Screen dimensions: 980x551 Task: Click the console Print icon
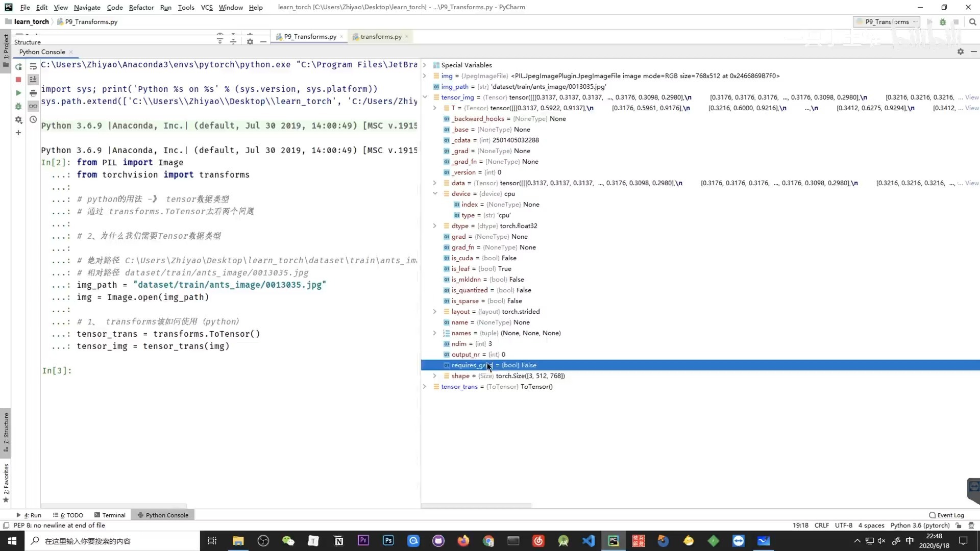33,93
